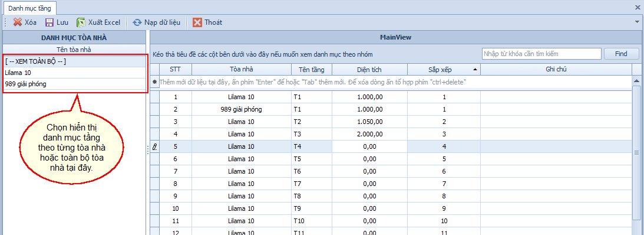Click the new-row entry line in grid

395,82
